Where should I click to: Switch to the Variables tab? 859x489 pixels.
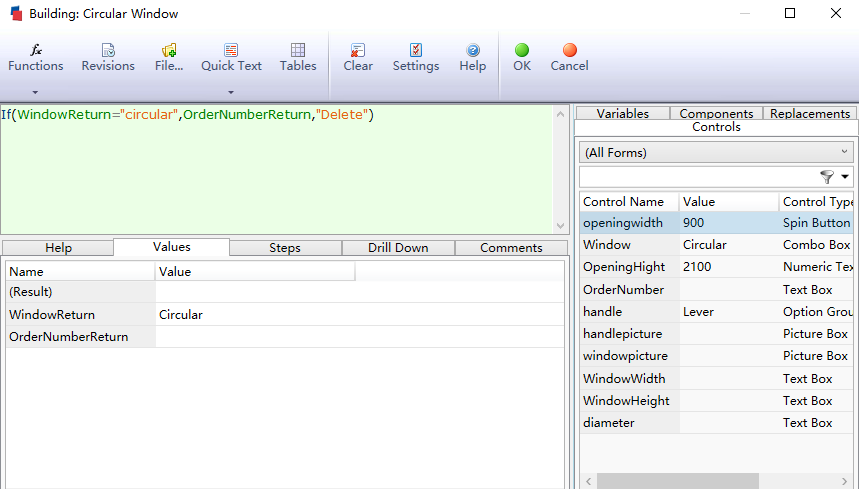(622, 114)
